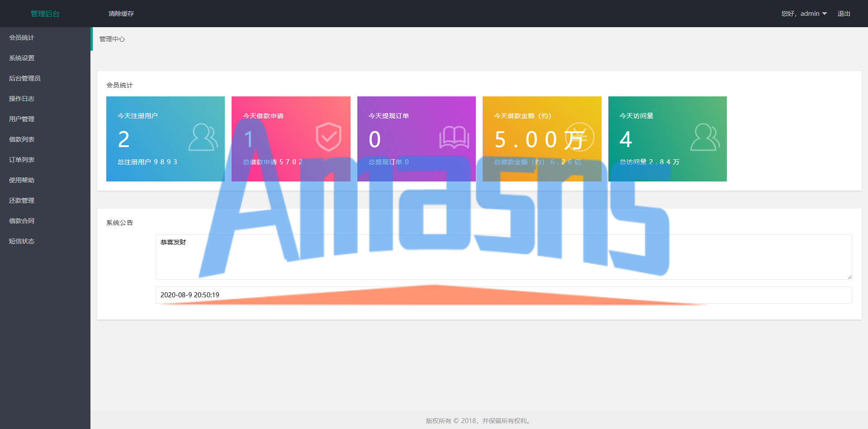This screenshot has width=868, height=429.
Task: Switch to the 管理中心 tab
Action: [x=112, y=39]
